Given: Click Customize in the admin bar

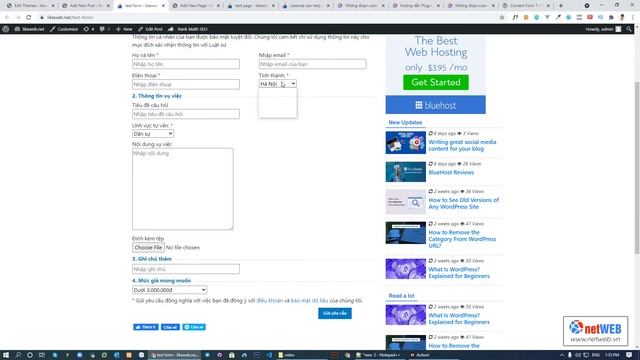Looking at the screenshot, I should (x=64, y=29).
